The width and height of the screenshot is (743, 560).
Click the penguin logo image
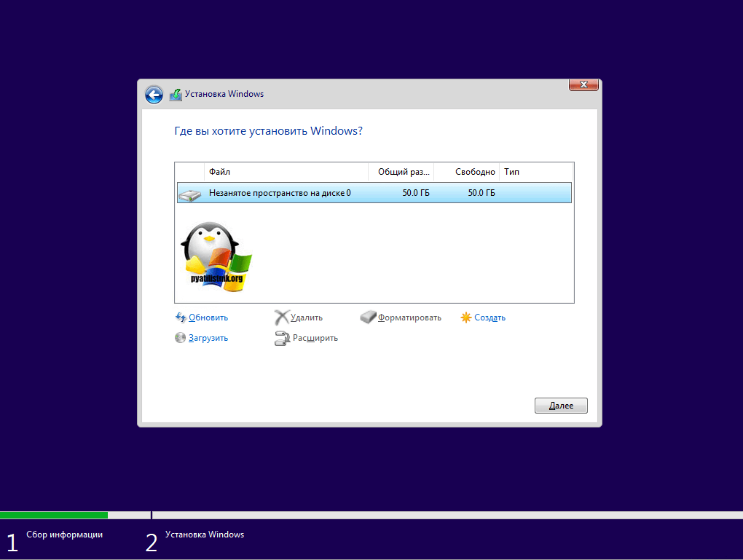[x=215, y=257]
